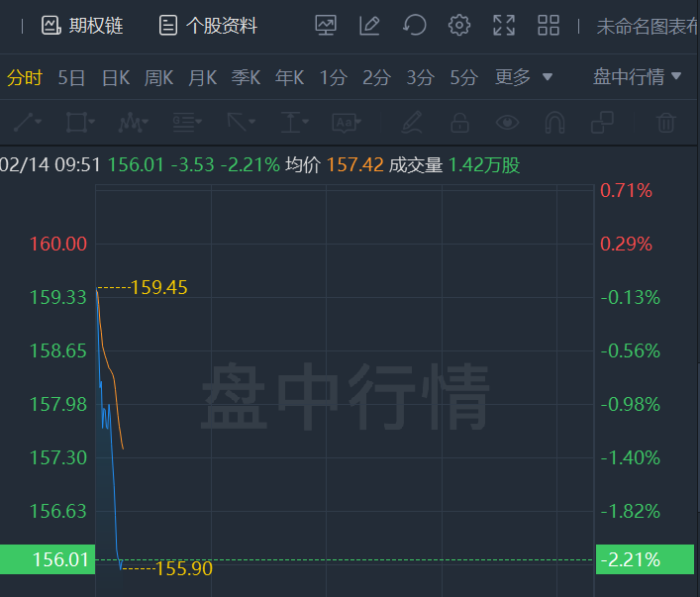Click the trash delete drawings icon
700x597 pixels.
pyautogui.click(x=665, y=123)
